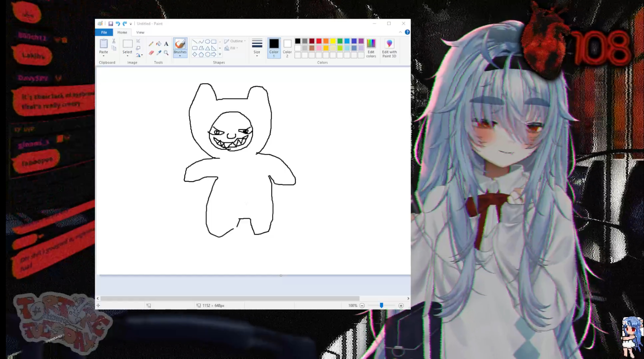Pick the Diamond shape
The image size is (644, 359).
coord(195,54)
